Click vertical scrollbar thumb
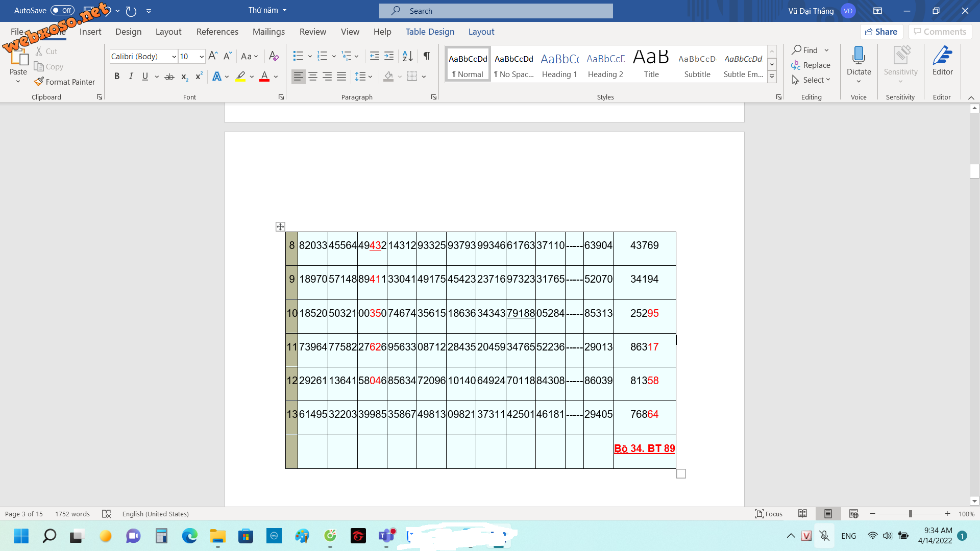 coord(974,171)
